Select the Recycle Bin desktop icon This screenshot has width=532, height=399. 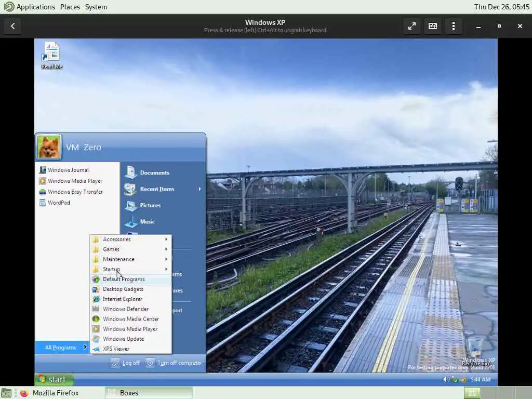(x=475, y=351)
